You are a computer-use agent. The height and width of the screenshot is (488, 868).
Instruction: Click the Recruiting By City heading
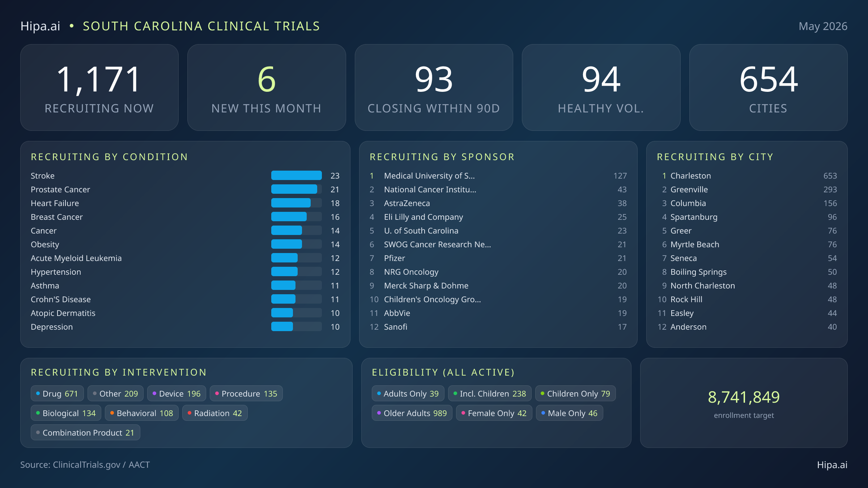pyautogui.click(x=715, y=157)
